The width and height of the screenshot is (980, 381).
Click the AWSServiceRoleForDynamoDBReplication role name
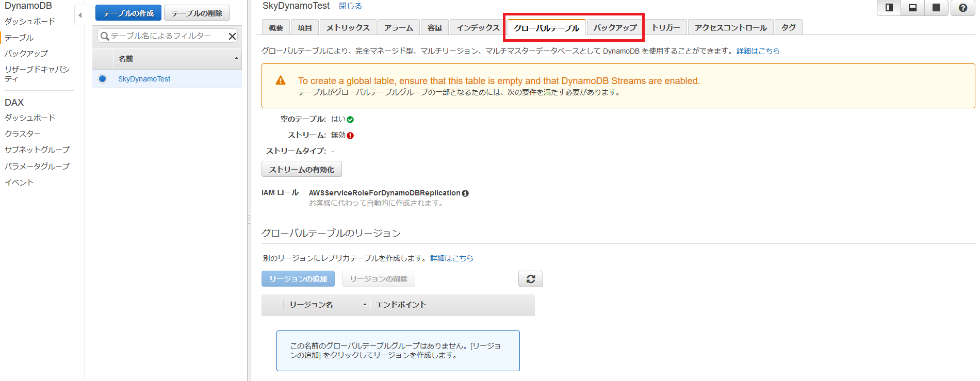tap(384, 193)
